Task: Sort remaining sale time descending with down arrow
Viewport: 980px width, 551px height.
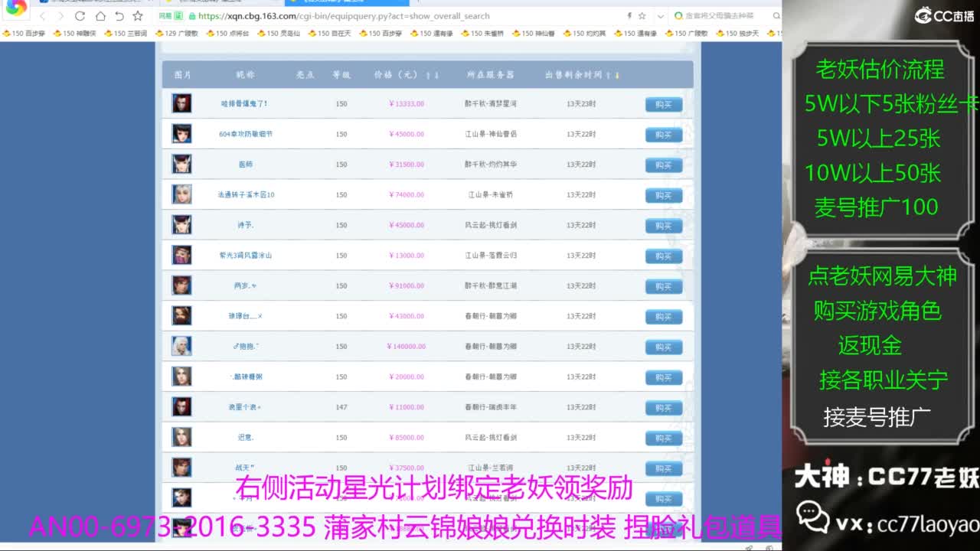Action: [617, 75]
